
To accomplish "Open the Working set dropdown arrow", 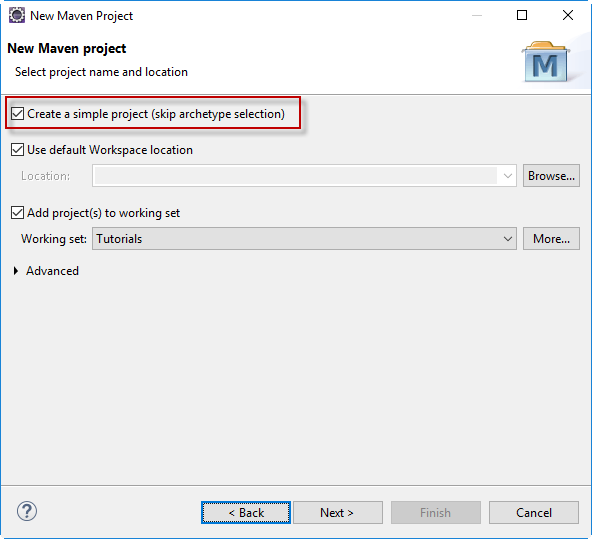I will (508, 239).
